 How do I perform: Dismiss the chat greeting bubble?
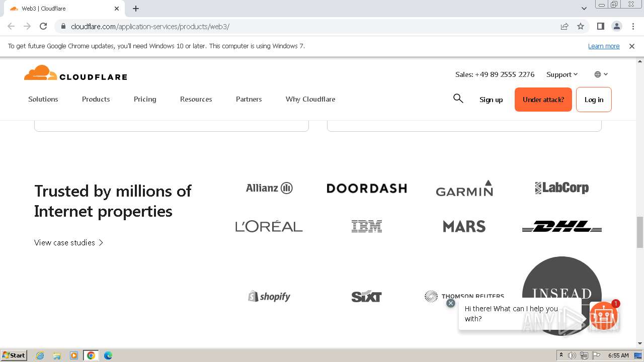(451, 303)
